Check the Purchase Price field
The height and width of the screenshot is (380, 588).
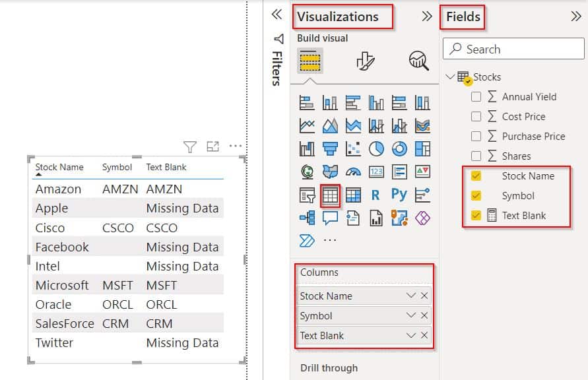(476, 136)
